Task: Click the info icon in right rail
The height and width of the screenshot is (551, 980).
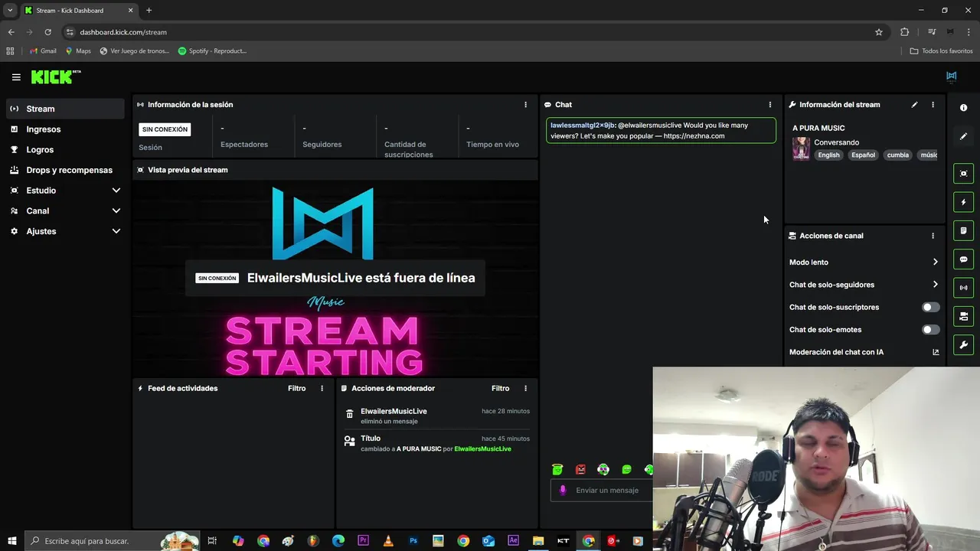Action: click(x=963, y=108)
